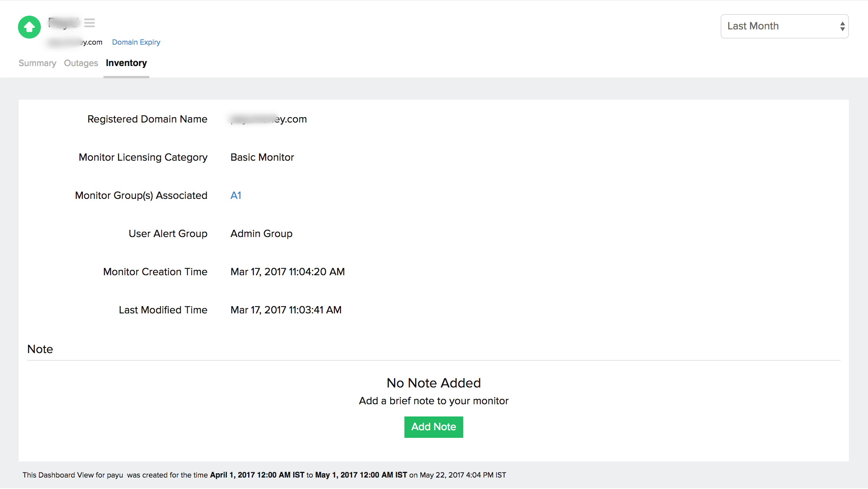868x489 pixels.
Task: Click the Basic Monitor licensing value
Action: pyautogui.click(x=262, y=157)
